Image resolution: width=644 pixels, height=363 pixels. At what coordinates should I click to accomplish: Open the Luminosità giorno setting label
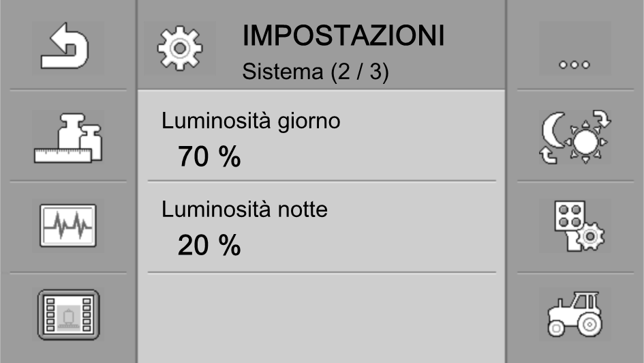[251, 121]
